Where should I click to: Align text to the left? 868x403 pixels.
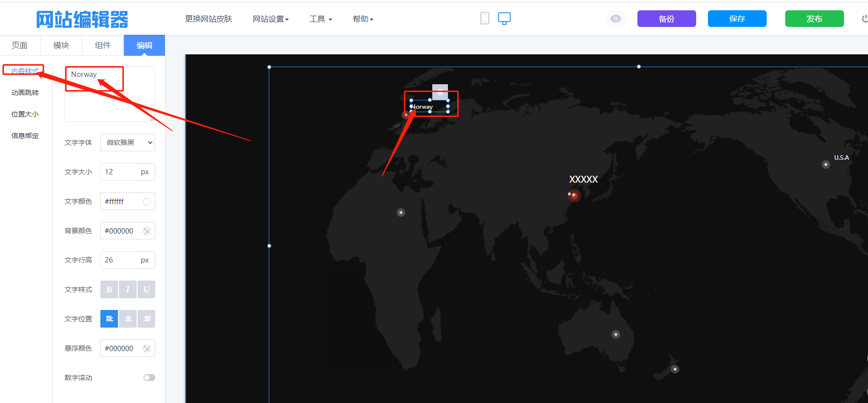click(109, 319)
